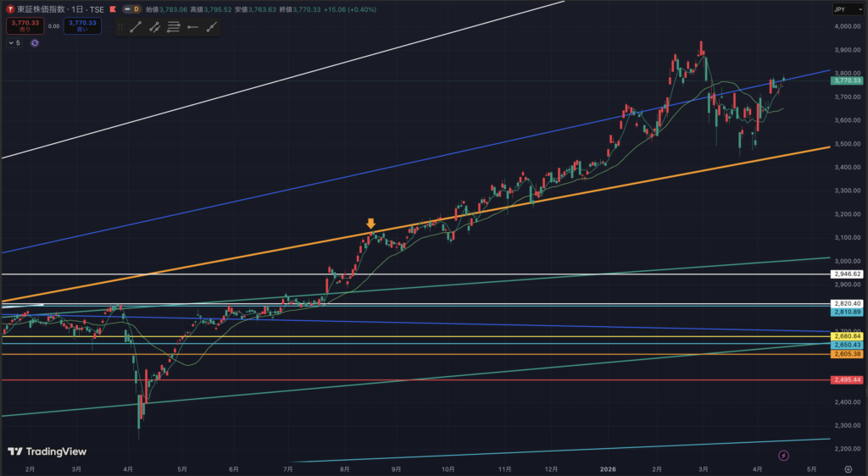This screenshot has width=868, height=476.
Task: Grab the drawing toolbar drag handle
Action: click(x=120, y=27)
